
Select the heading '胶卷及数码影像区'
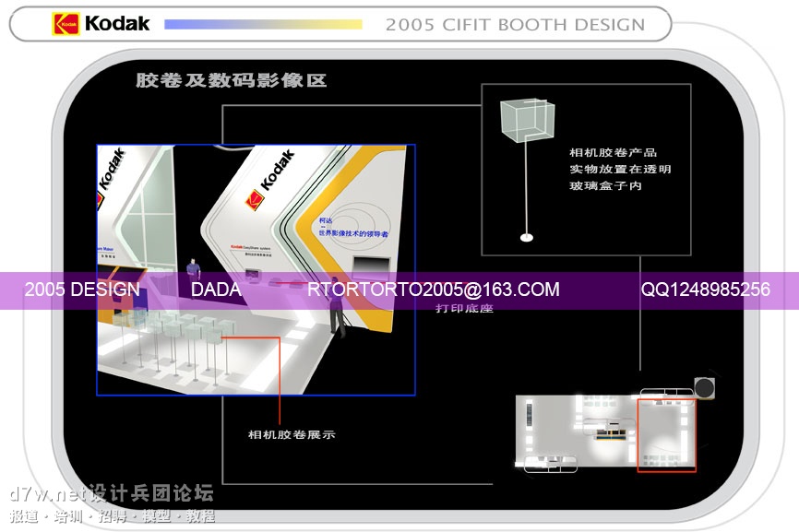231,80
